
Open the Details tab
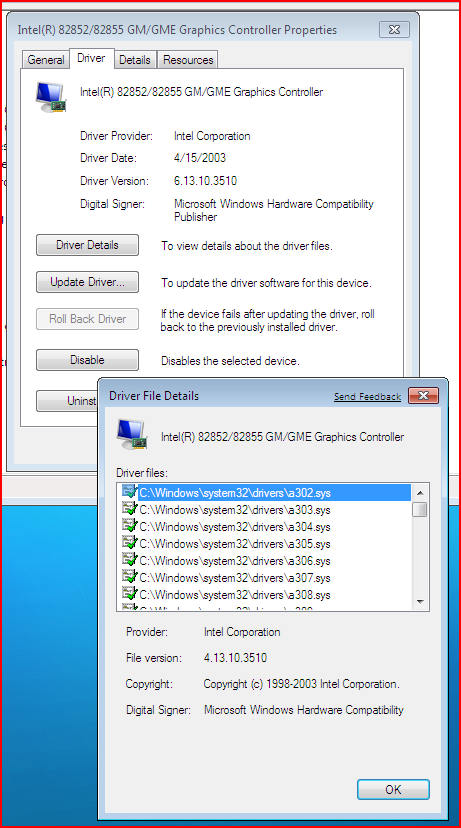135,60
